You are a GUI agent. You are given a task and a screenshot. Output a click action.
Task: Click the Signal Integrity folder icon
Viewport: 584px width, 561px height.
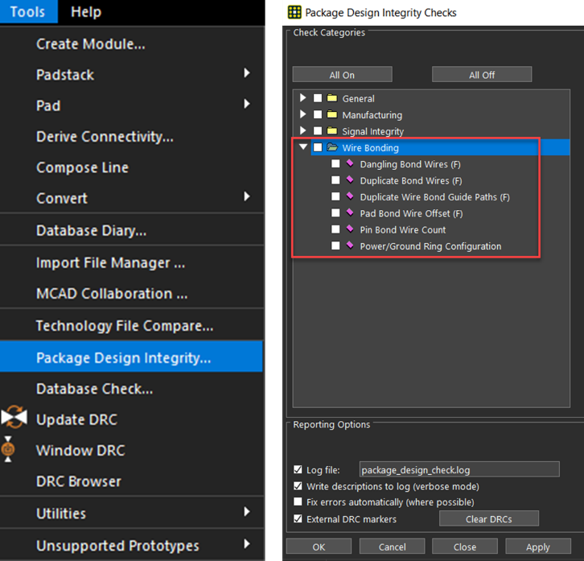[332, 131]
